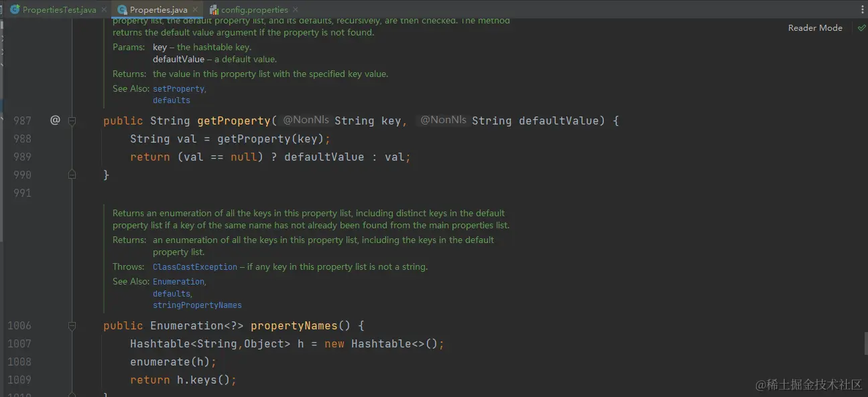
Task: Open the defaults link below Enumeration
Action: click(172, 294)
